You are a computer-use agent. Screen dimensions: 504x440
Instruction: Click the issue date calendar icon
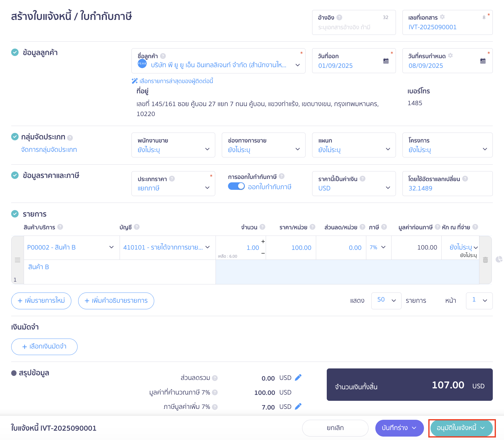pyautogui.click(x=386, y=61)
